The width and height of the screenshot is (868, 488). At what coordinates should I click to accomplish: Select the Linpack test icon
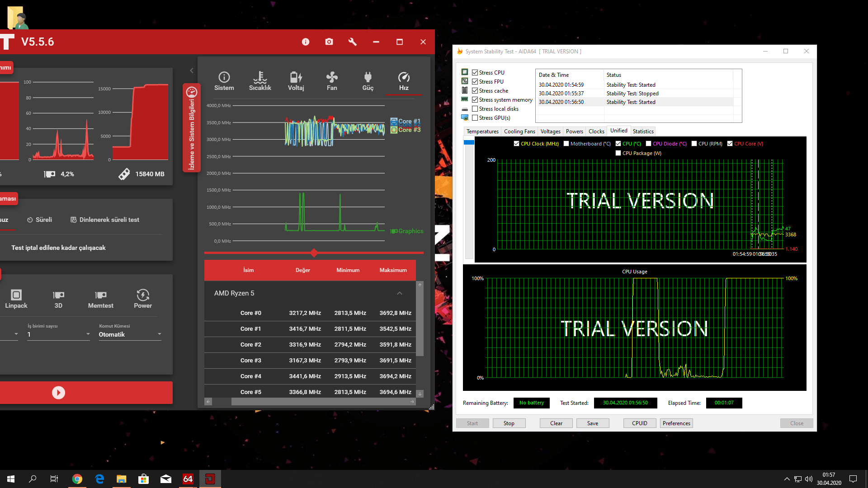click(x=16, y=299)
